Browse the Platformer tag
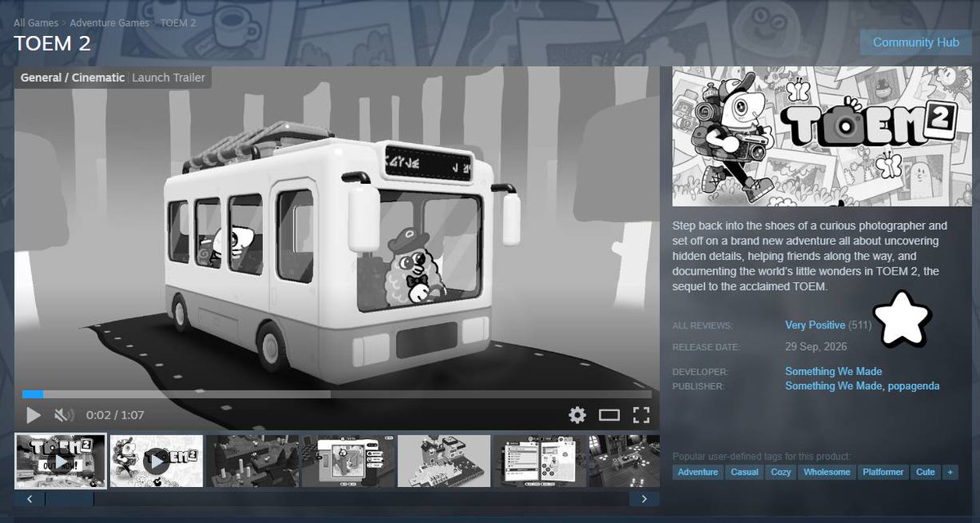The image size is (980, 523). [883, 472]
